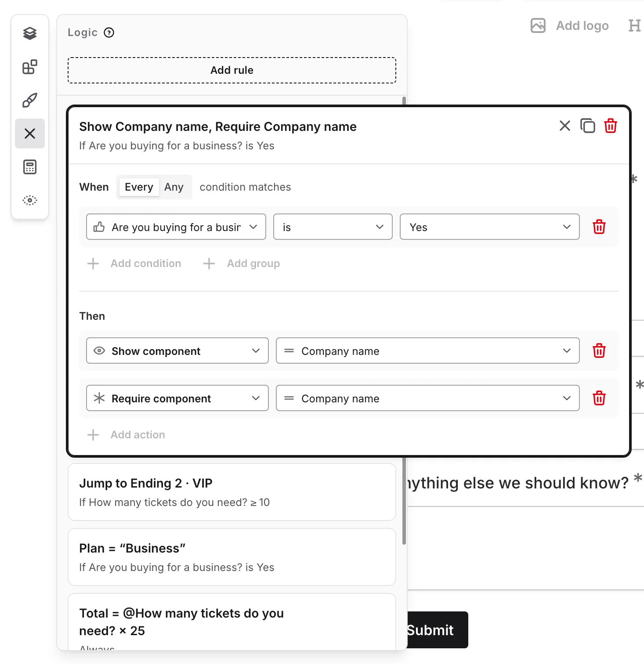Open the condition field dropdown 'Are you buying'

(176, 227)
